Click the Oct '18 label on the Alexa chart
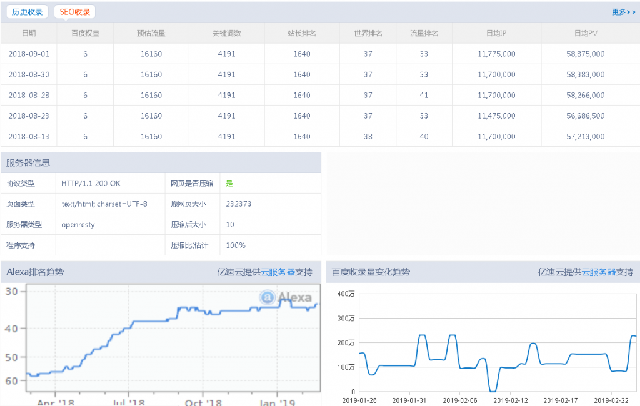640x406 pixels. [x=203, y=401]
